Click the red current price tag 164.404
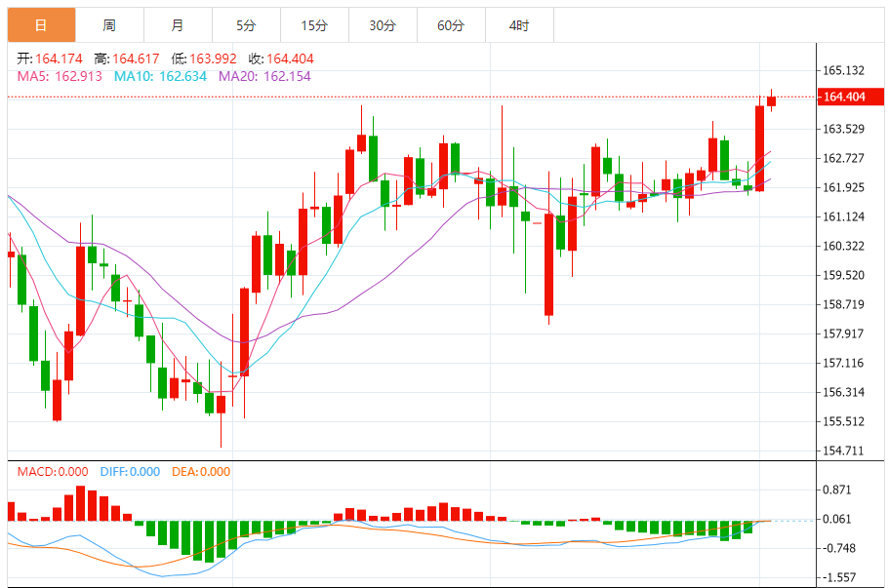 coord(850,97)
